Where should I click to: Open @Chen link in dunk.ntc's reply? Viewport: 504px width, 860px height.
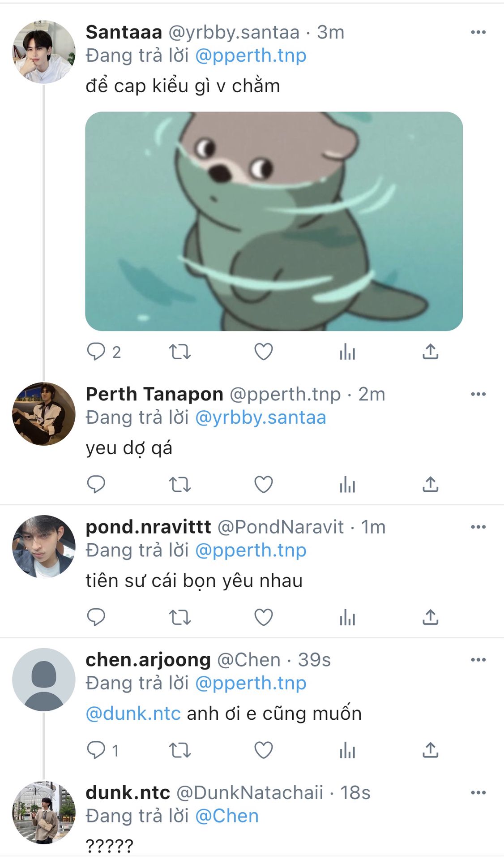click(x=227, y=816)
